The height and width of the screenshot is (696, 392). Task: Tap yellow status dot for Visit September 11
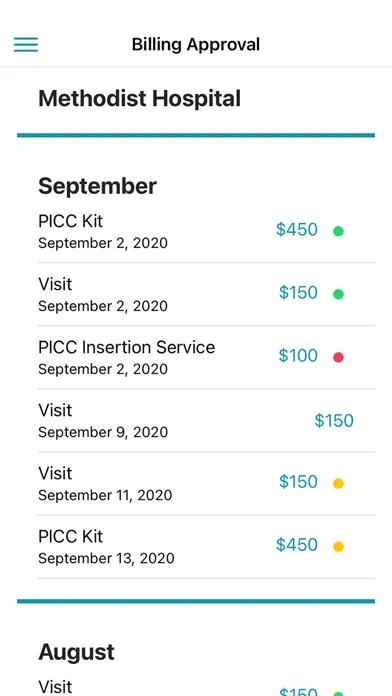pos(338,483)
